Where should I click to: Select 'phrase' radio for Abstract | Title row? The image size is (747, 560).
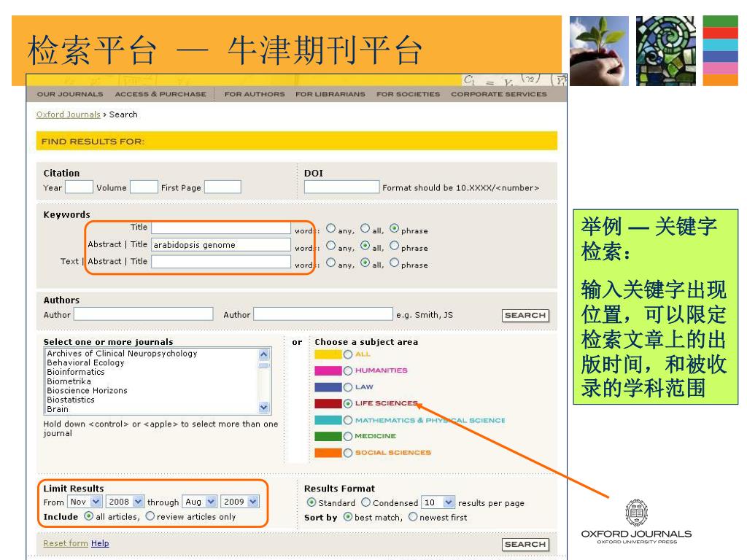coord(394,246)
